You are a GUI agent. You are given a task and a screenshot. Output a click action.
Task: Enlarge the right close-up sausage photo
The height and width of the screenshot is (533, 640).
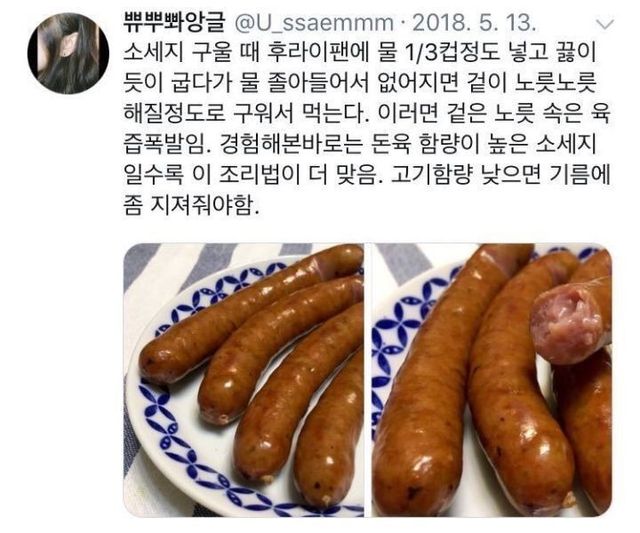[x=492, y=380]
